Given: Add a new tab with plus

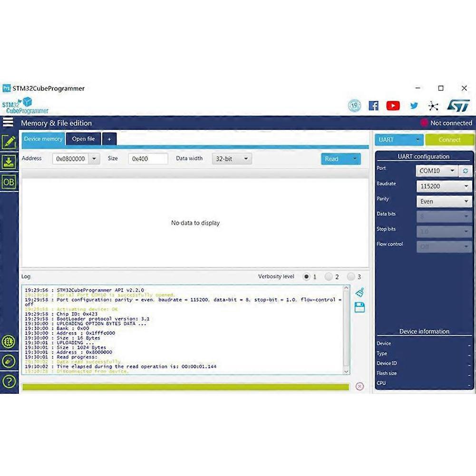Looking at the screenshot, I should tap(109, 139).
